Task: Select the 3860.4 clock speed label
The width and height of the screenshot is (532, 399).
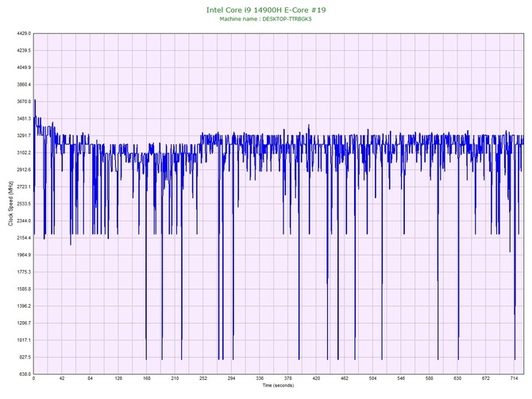Action: pyautogui.click(x=24, y=84)
